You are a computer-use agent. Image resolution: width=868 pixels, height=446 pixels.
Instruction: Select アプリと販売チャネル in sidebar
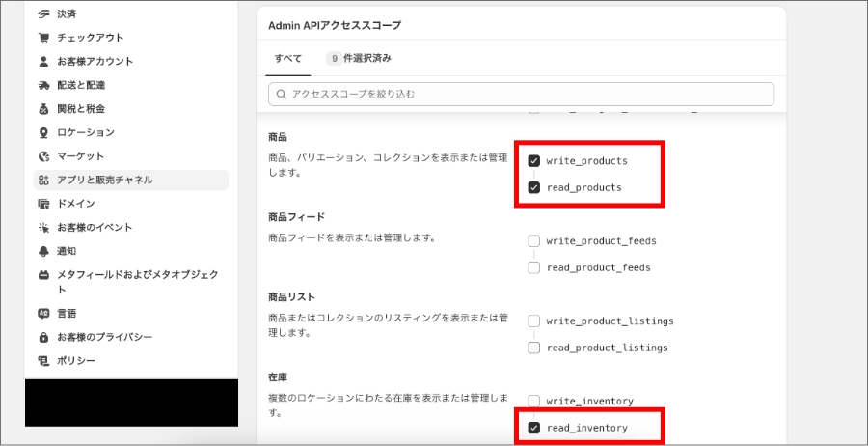tap(130, 181)
